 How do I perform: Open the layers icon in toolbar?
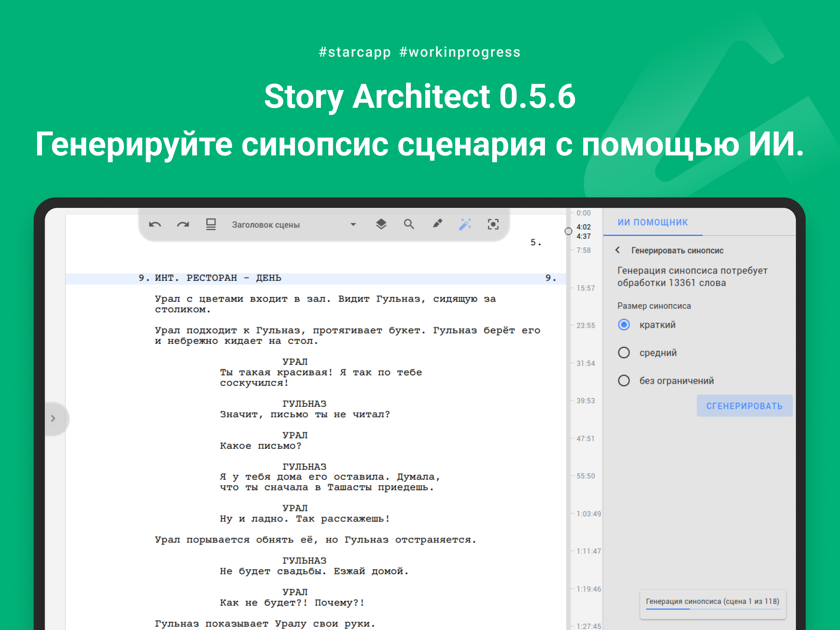tap(381, 224)
